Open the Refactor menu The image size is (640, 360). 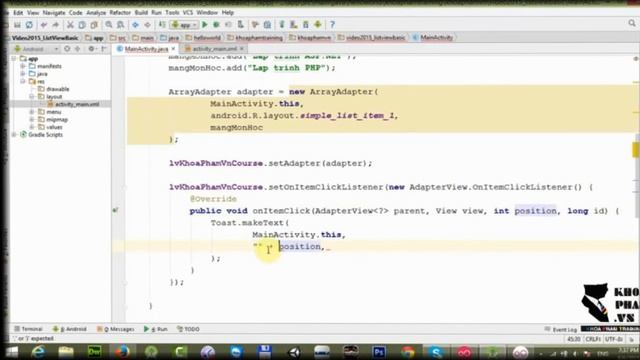[120, 13]
